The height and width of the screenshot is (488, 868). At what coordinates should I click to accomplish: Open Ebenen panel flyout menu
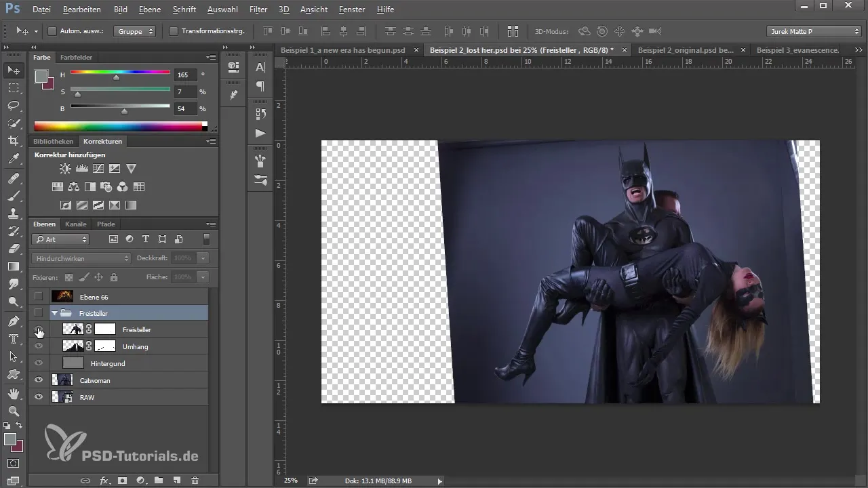click(x=211, y=224)
